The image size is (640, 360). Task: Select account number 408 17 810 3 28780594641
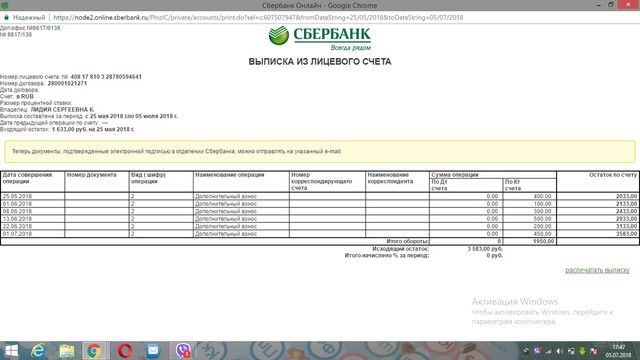point(106,77)
